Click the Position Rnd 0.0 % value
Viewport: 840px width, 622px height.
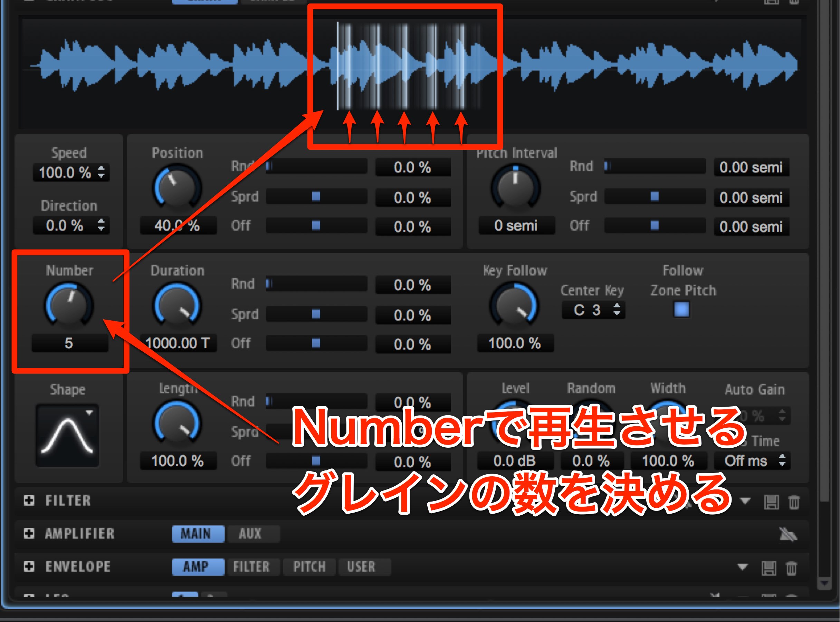tap(413, 167)
